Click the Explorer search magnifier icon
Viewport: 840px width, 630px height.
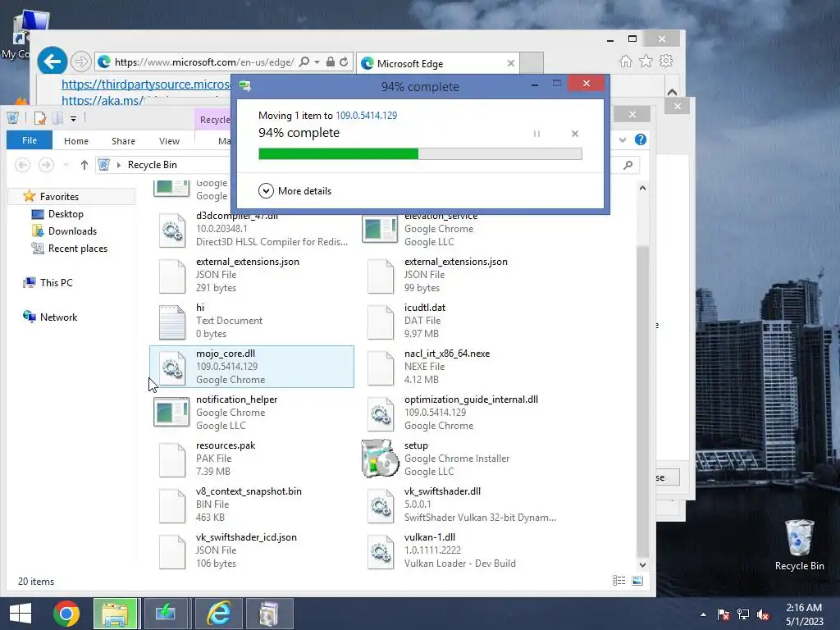(x=628, y=165)
